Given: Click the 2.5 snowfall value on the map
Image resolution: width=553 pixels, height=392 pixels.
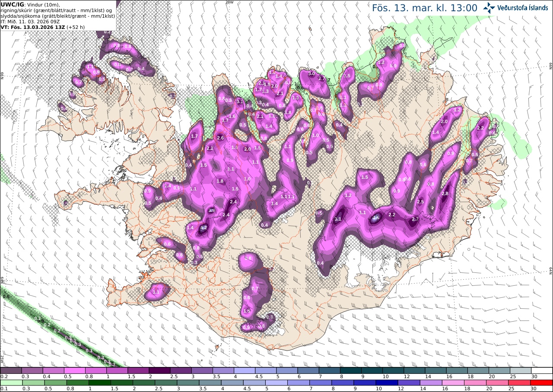Looking at the screenshot, I should click(x=420, y=202).
